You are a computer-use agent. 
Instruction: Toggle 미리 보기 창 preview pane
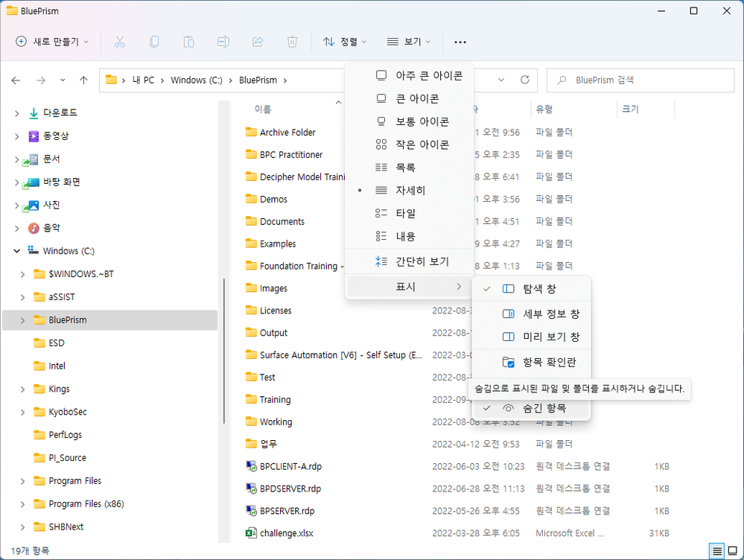click(x=532, y=337)
